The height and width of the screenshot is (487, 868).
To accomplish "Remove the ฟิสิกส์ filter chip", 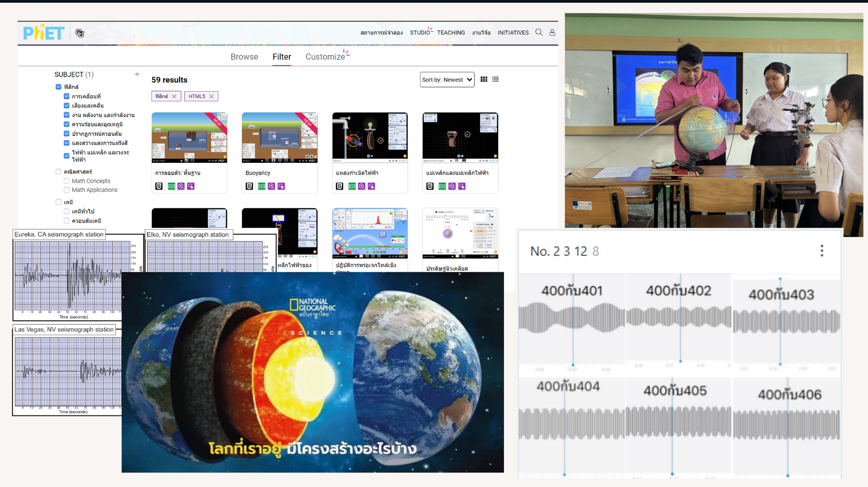I will pos(174,96).
